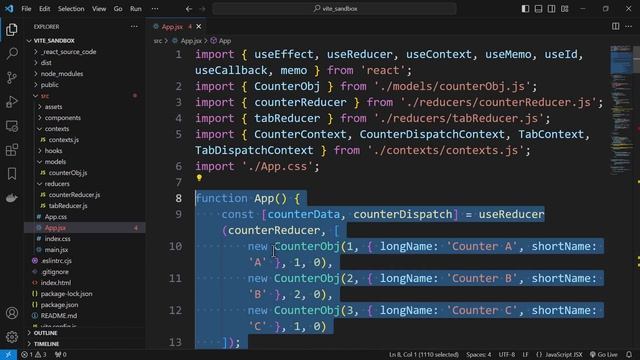Split the editor to the right
This screenshot has width=640, height=360.
615,27
